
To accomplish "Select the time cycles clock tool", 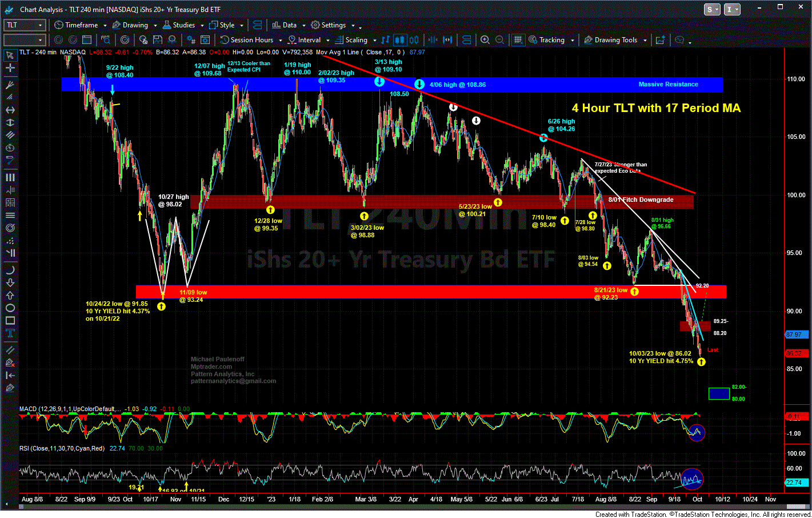I will coord(10,148).
